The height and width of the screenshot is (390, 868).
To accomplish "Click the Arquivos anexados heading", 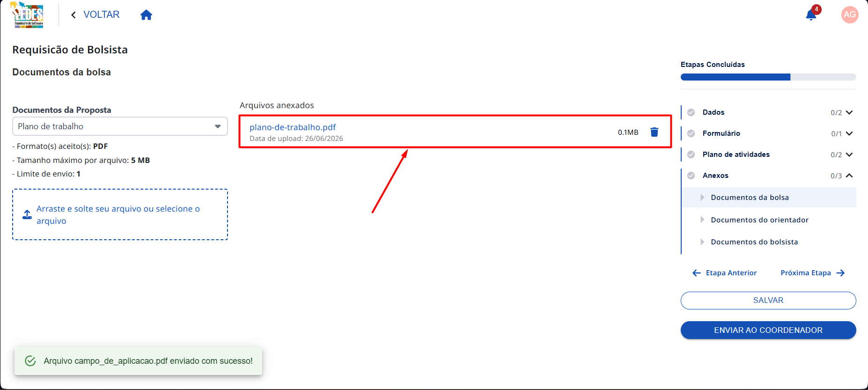I will pos(277,105).
